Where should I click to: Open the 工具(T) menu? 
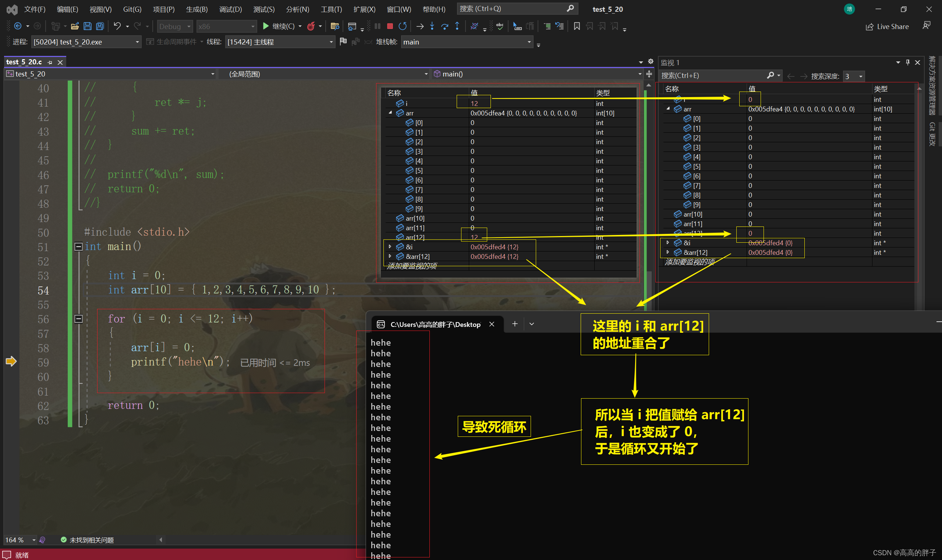pyautogui.click(x=331, y=9)
